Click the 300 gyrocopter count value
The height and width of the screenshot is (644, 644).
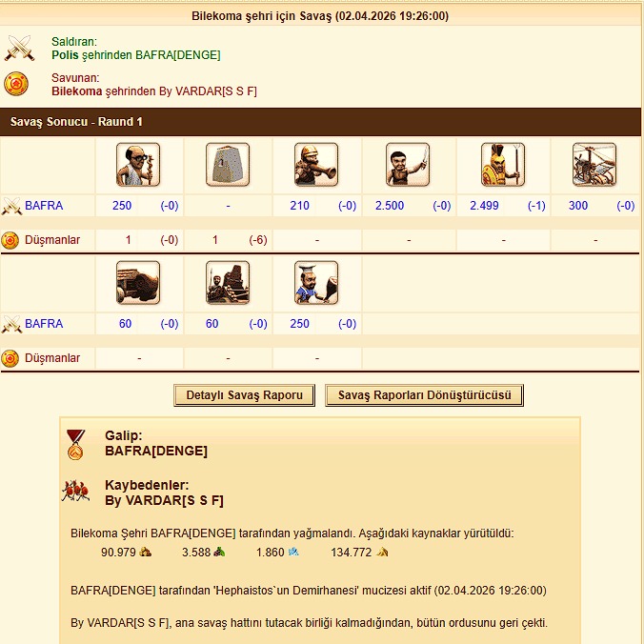click(x=578, y=206)
